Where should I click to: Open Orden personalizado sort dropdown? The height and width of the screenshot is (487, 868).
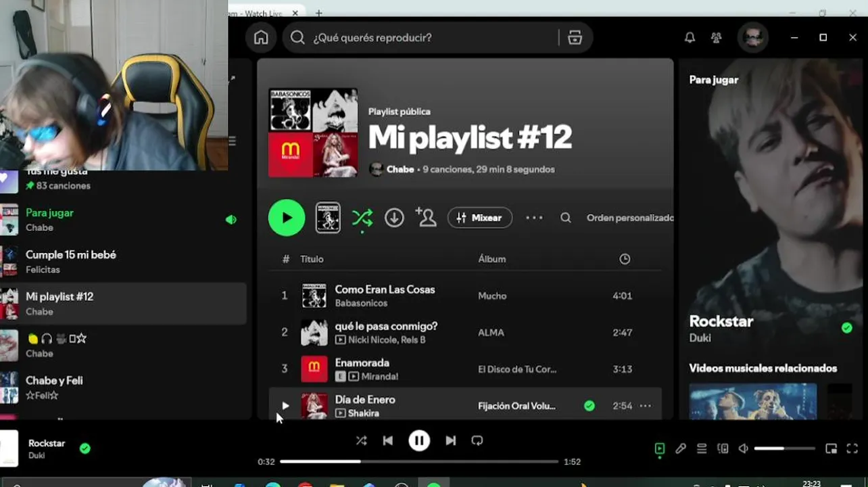[x=630, y=218]
